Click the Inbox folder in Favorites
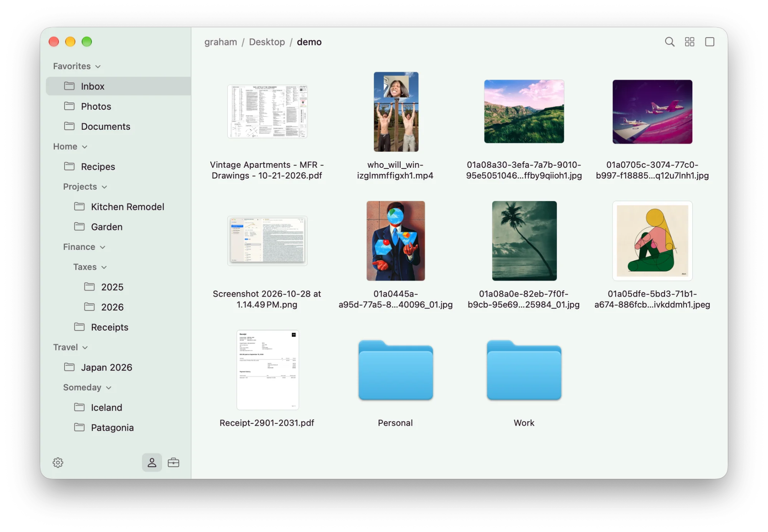The width and height of the screenshot is (768, 532). (x=118, y=86)
